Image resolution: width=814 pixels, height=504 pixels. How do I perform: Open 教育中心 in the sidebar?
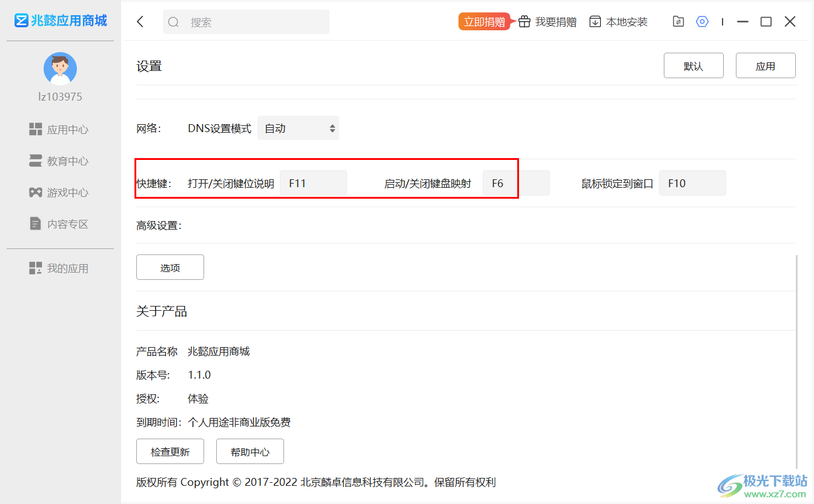coord(59,161)
